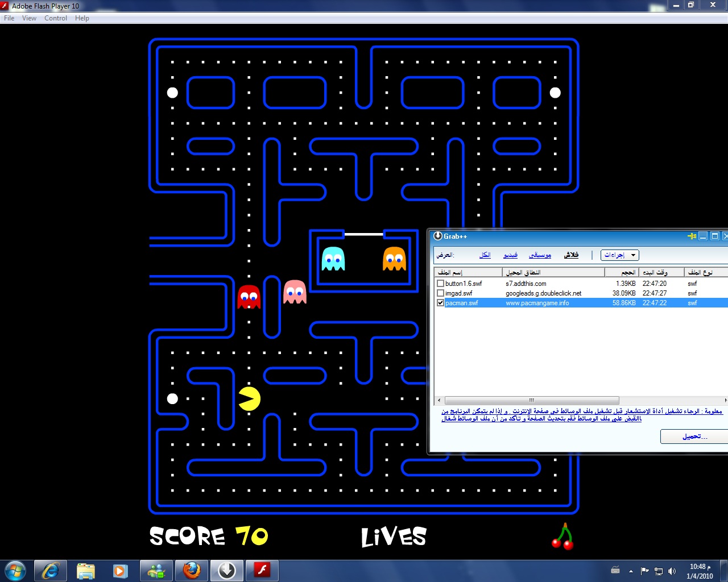Open the إجراءات actions dropdown in Grab++

[620, 255]
